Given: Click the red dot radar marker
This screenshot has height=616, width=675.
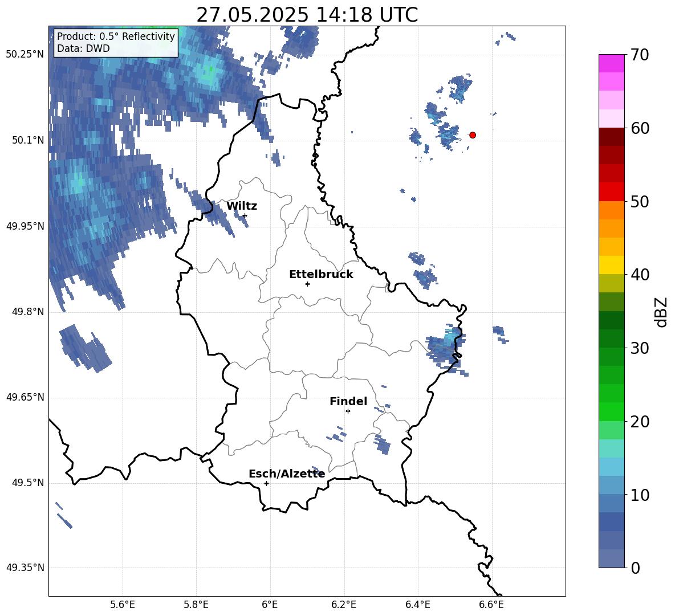Looking at the screenshot, I should [472, 135].
